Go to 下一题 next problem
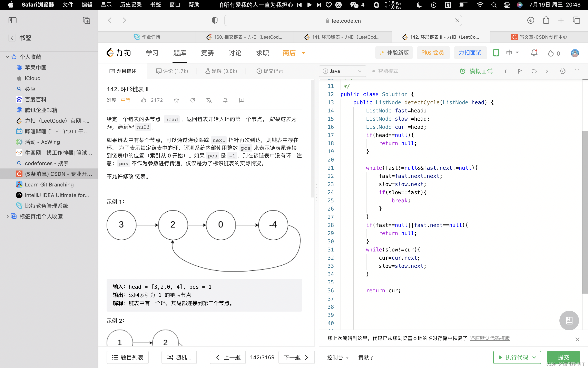 (x=296, y=357)
